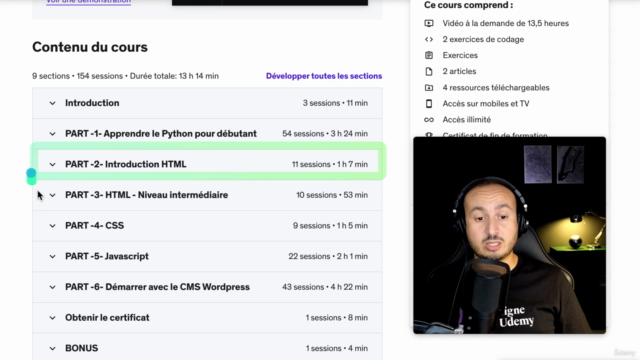640x360 pixels.
Task: Click the Ce cours comprend heading
Action: pos(469,5)
